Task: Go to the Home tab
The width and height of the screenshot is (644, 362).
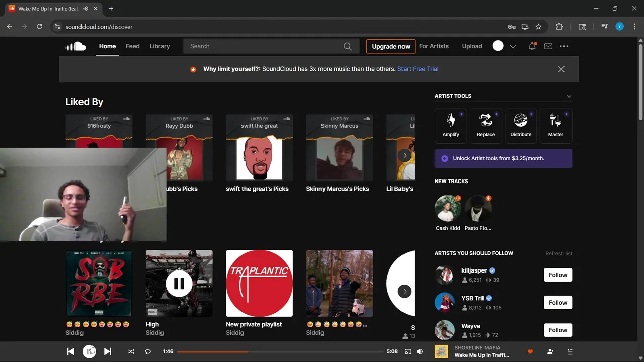Action: pos(107,46)
